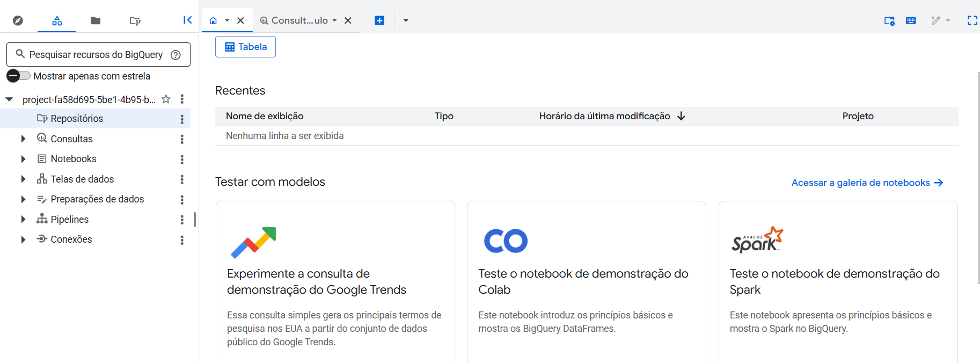The width and height of the screenshot is (980, 363).
Task: Collapse the left explorer panel
Action: coord(187,20)
